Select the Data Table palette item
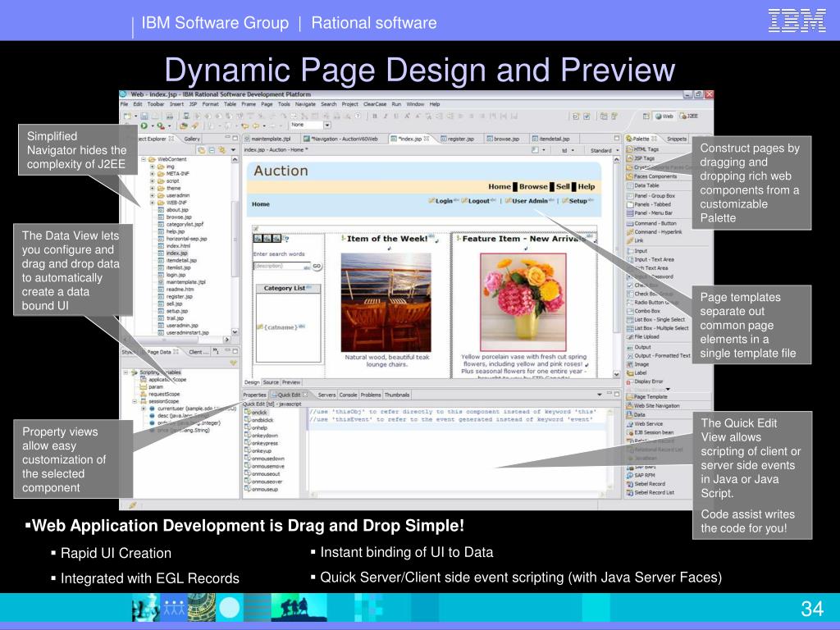This screenshot has width=840, height=630. (x=643, y=185)
